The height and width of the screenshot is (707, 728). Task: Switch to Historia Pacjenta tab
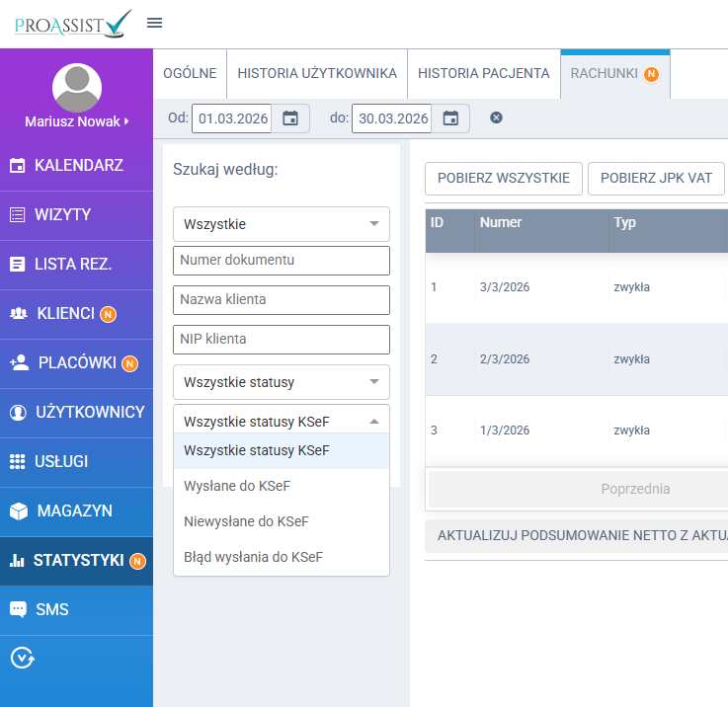483,74
